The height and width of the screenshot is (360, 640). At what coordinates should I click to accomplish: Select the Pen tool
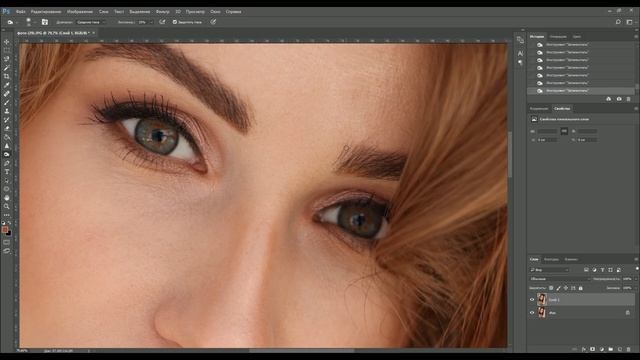(x=7, y=163)
